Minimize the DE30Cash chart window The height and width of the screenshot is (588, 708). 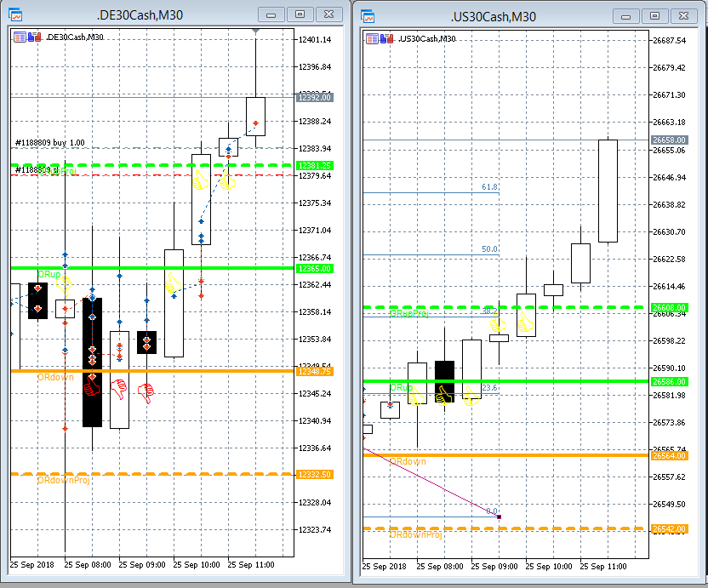271,15
